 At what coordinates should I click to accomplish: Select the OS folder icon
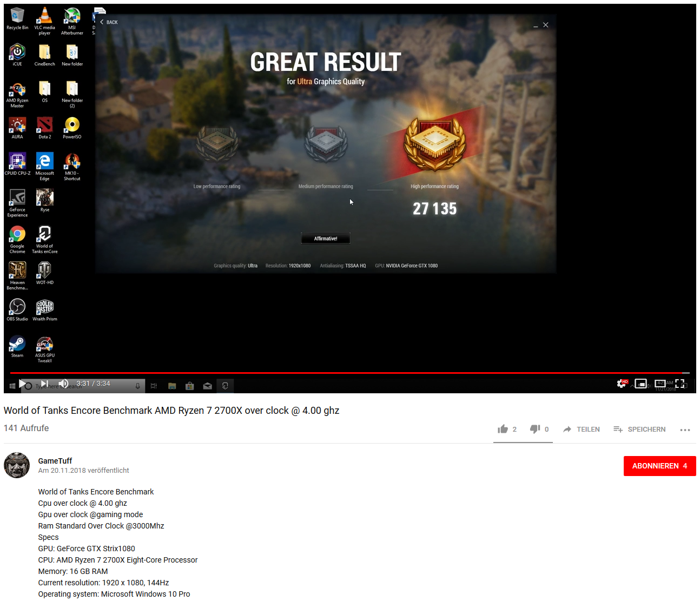pyautogui.click(x=45, y=92)
